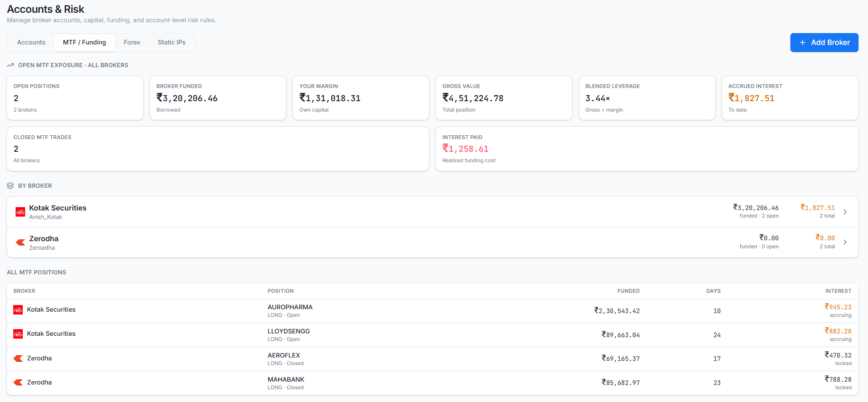Switch to the Accounts tab
Image resolution: width=868 pixels, height=402 pixels.
click(x=31, y=43)
